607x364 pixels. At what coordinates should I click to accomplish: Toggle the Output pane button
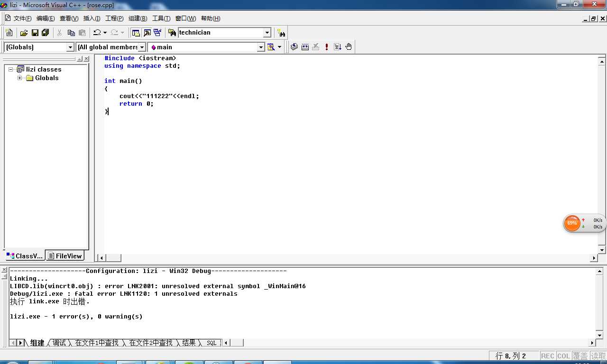coord(147,33)
